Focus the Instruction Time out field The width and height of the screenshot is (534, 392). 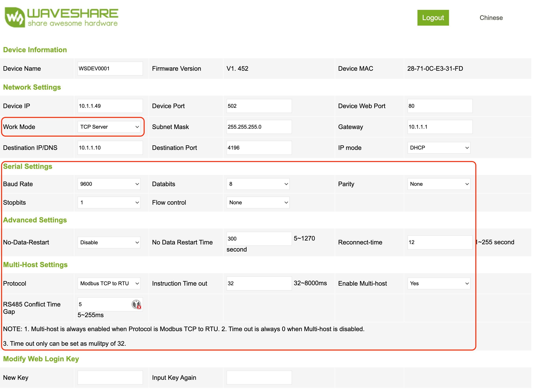(x=259, y=283)
